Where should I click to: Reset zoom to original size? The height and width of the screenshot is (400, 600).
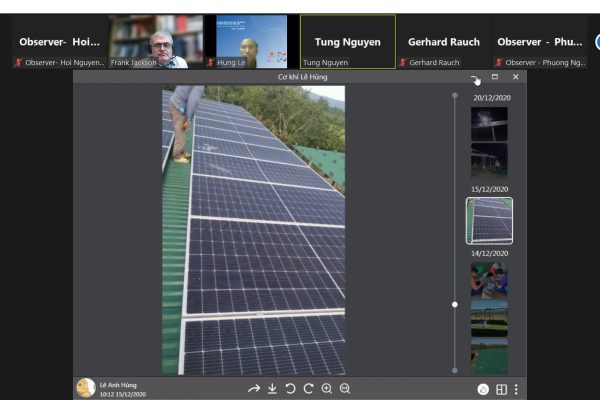coord(345,388)
